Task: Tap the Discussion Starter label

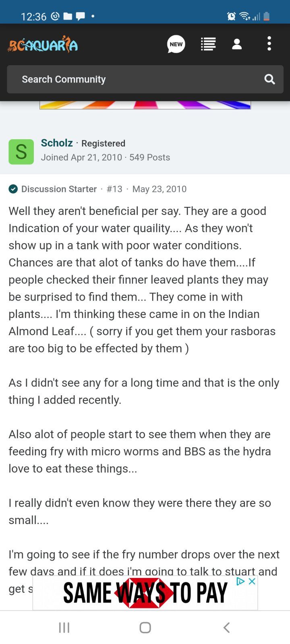Action: (x=59, y=189)
